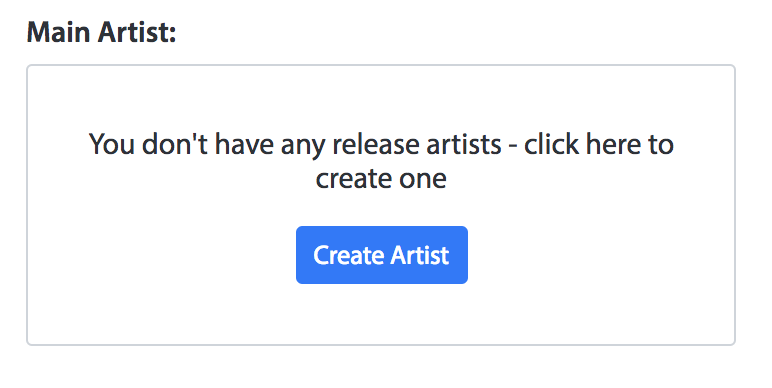Viewport: 772px width, 388px height.
Task: Click the dash in the empty-state message
Action: click(512, 147)
